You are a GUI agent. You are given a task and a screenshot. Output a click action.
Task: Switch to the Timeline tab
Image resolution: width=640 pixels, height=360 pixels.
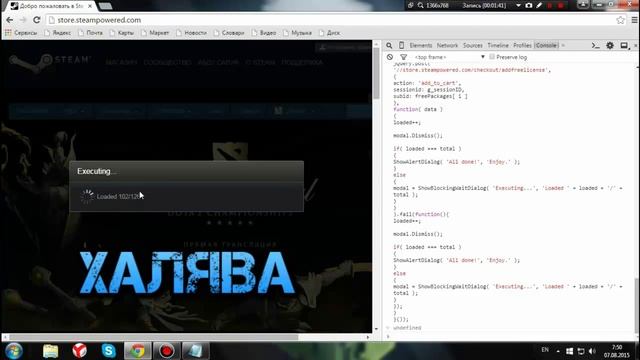point(498,45)
